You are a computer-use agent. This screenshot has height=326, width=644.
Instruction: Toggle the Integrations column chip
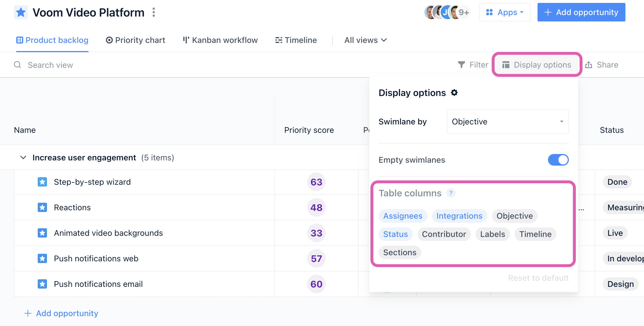460,216
